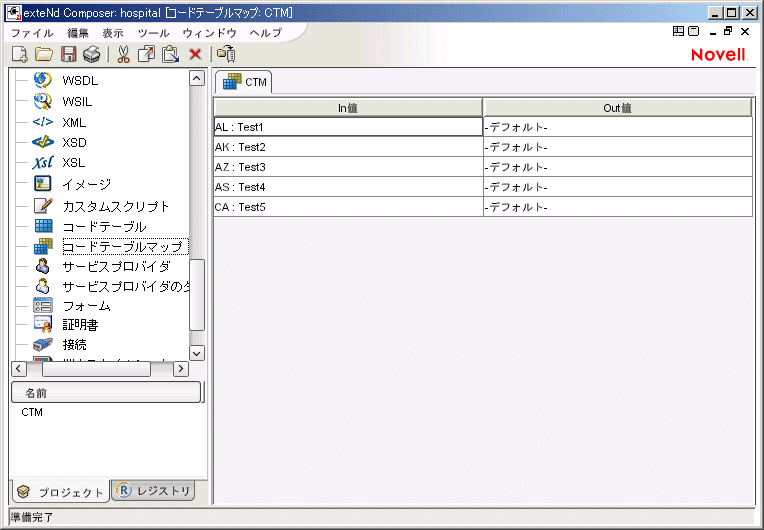Select コードテーブルマップ tree label
The image size is (764, 530).
(125, 246)
